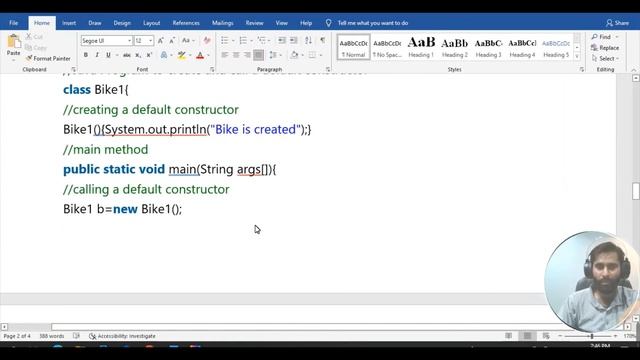Click the Paste clipboard icon
640x360 pixels.
(x=13, y=42)
